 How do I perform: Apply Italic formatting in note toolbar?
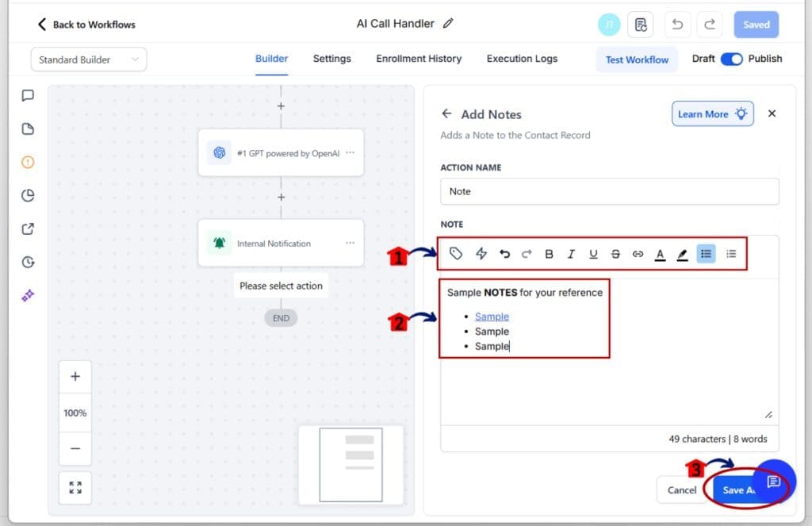571,254
